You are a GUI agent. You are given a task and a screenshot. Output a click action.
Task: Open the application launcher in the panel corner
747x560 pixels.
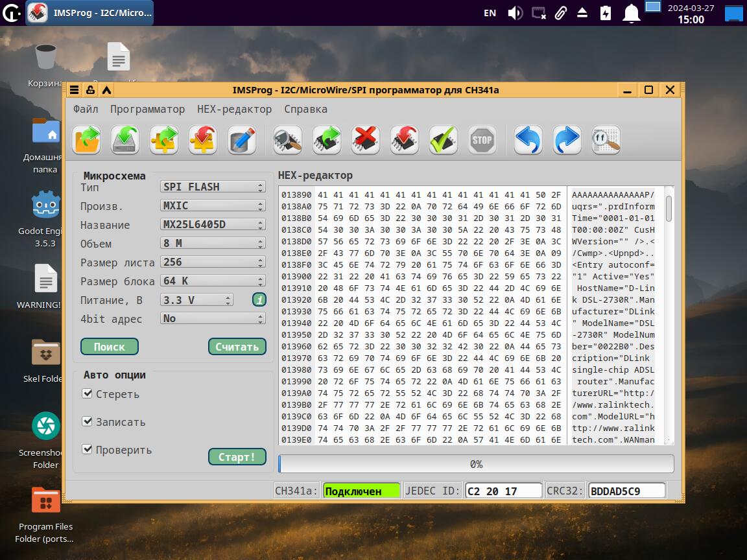point(12,13)
